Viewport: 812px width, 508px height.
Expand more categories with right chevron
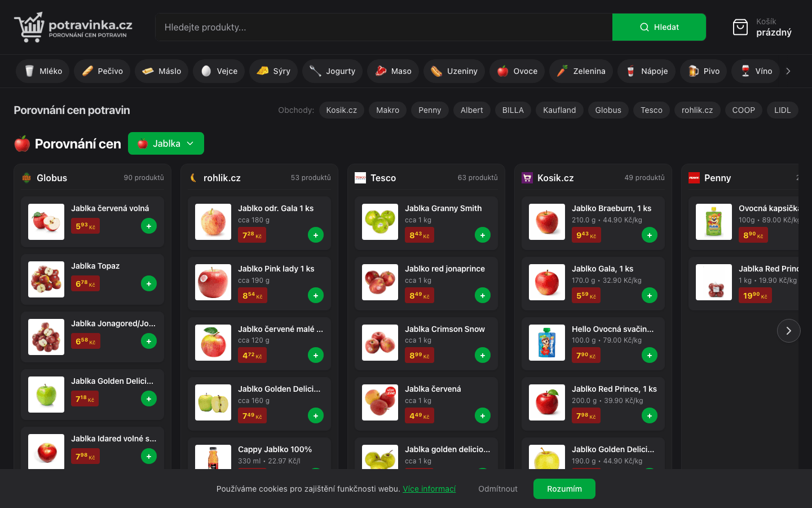pos(788,71)
